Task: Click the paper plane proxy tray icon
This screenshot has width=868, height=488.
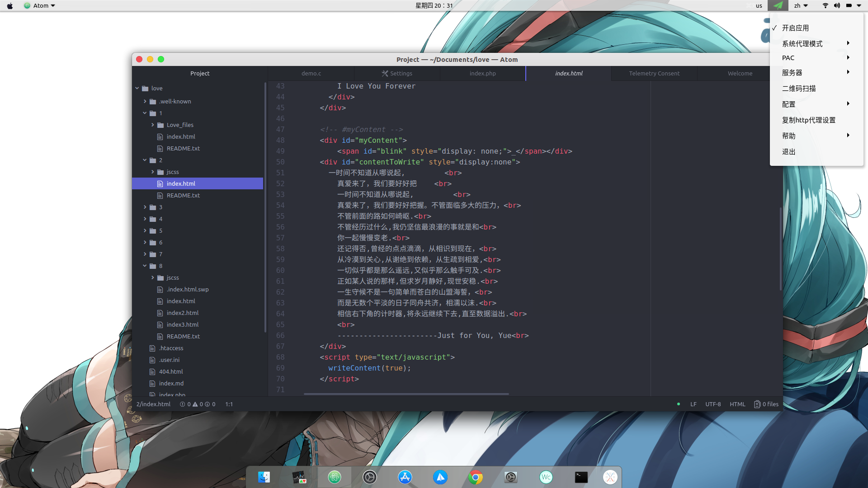Action: (x=778, y=5)
